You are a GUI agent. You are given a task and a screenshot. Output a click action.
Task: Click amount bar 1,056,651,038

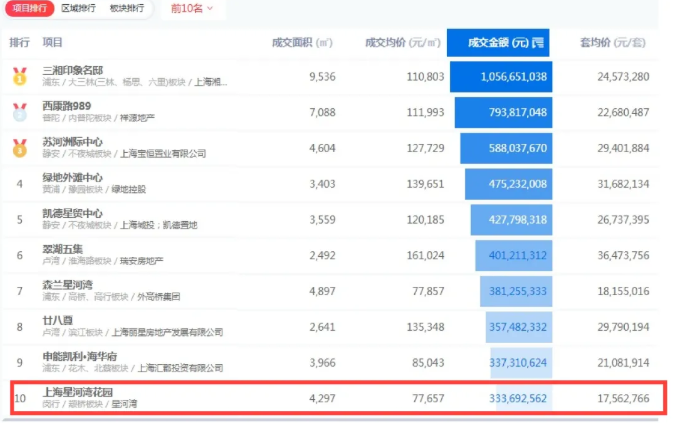pyautogui.click(x=501, y=77)
